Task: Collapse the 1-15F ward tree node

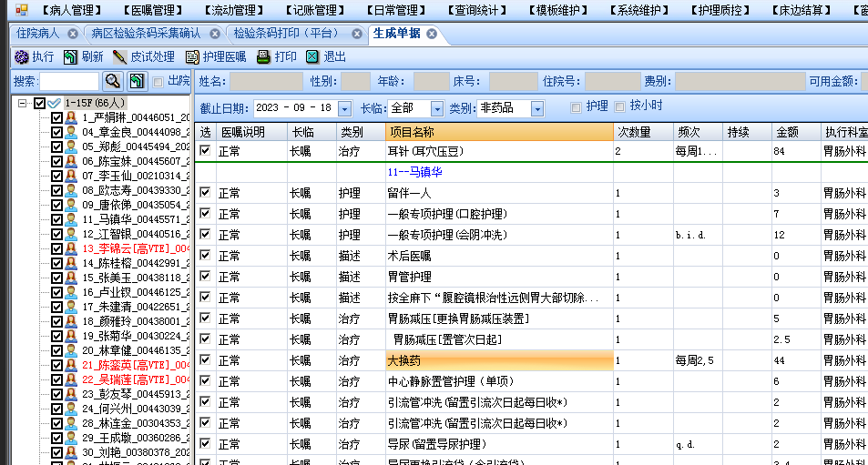Action: [x=22, y=104]
